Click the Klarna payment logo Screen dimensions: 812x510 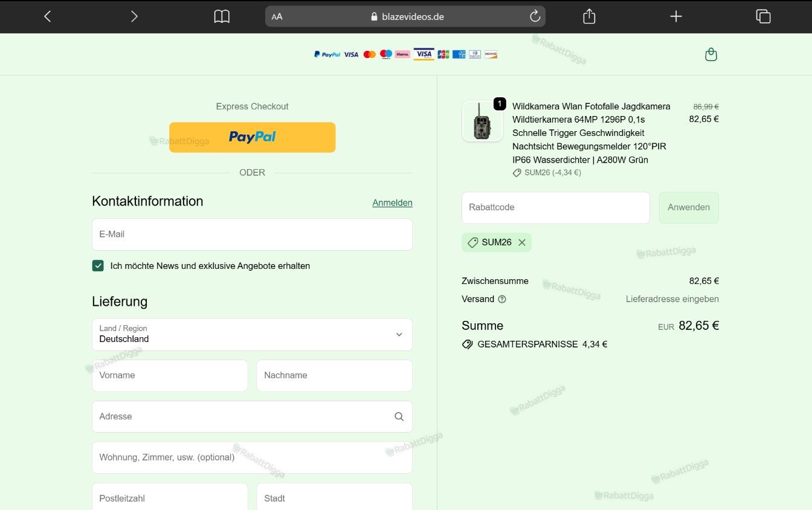[x=402, y=54]
